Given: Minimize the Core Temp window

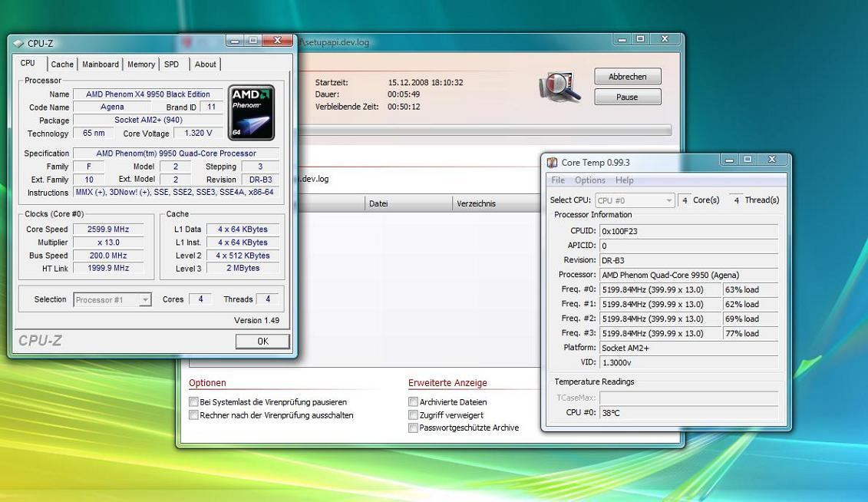Looking at the screenshot, I should click(729, 160).
